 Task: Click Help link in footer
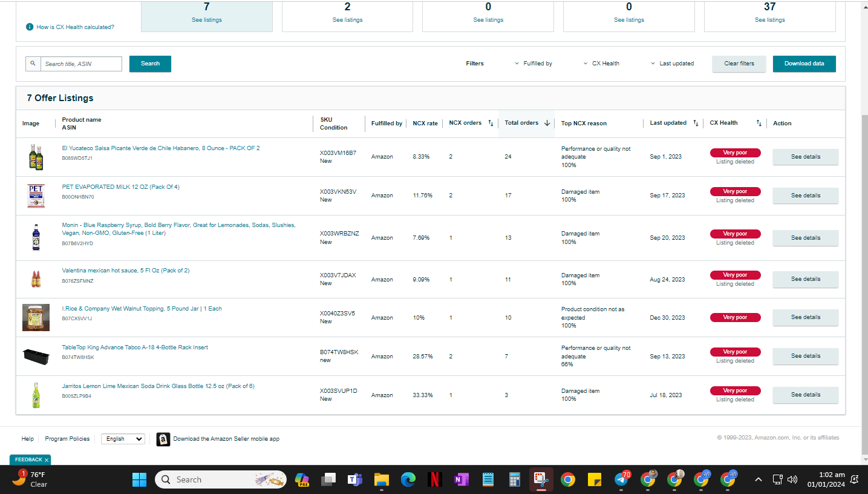27,439
